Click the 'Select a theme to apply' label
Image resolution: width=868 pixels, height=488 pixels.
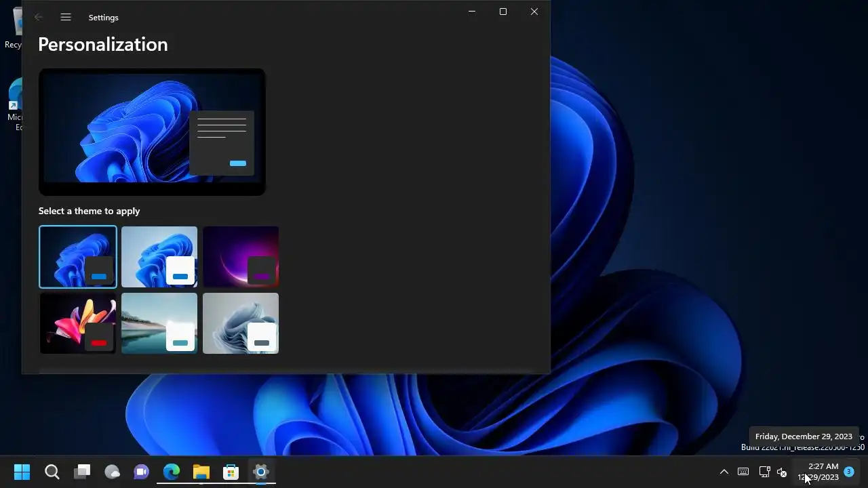coord(90,211)
